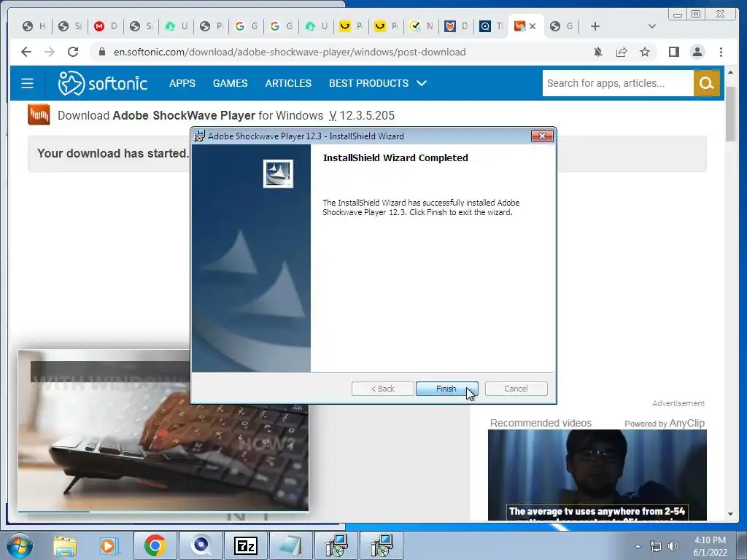Viewport: 747px width, 560px height.
Task: Click the notepad taskbar icon
Action: (290, 545)
